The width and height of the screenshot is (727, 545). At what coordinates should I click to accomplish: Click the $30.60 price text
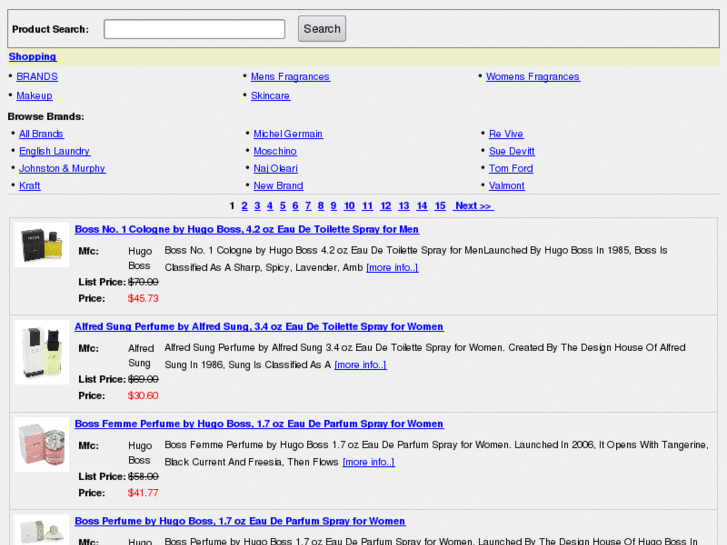point(143,396)
